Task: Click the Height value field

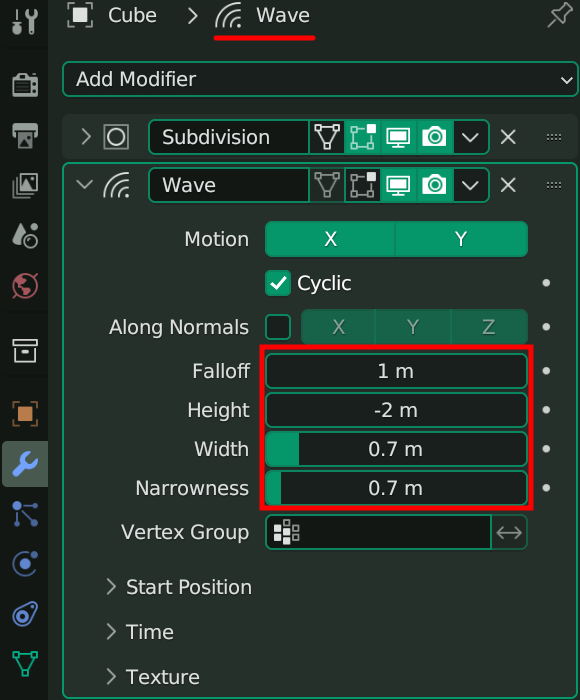Action: 396,410
